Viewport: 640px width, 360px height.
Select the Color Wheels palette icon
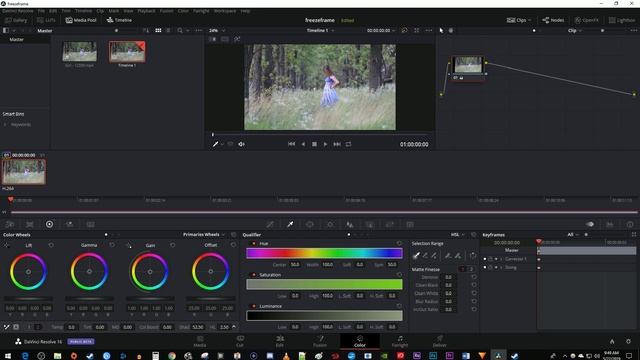pyautogui.click(x=49, y=224)
